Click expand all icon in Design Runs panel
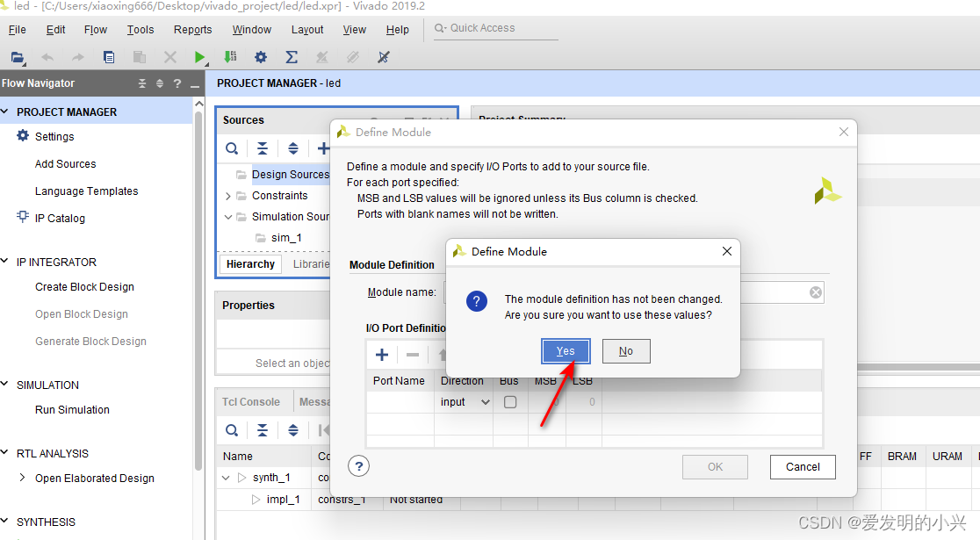This screenshot has width=980, height=540. (293, 430)
